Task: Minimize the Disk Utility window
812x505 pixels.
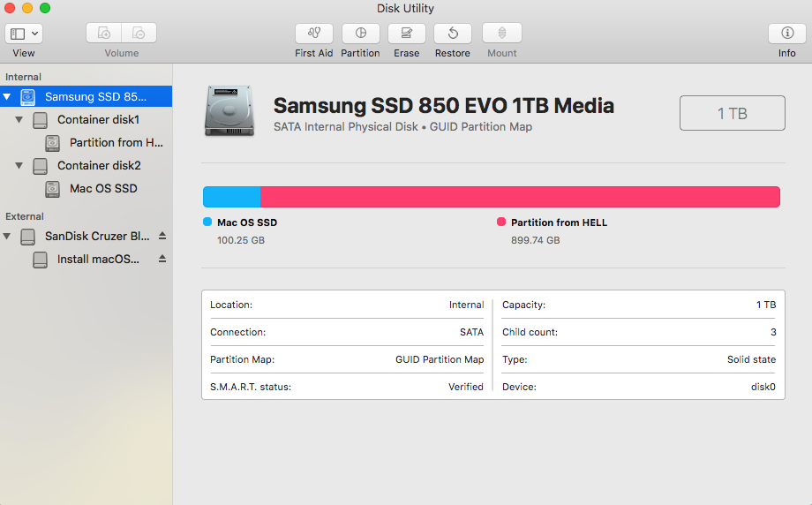Action: tap(27, 8)
